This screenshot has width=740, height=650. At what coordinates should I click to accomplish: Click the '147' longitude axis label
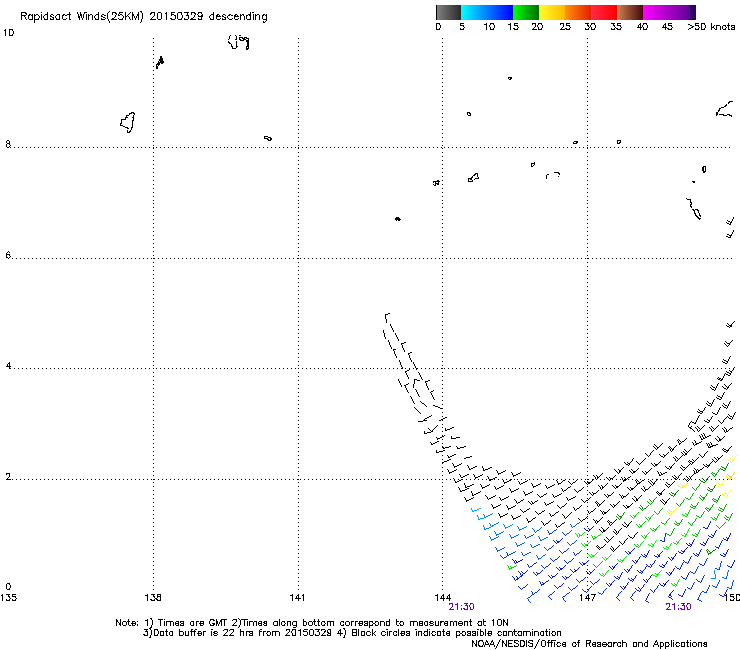coord(587,598)
